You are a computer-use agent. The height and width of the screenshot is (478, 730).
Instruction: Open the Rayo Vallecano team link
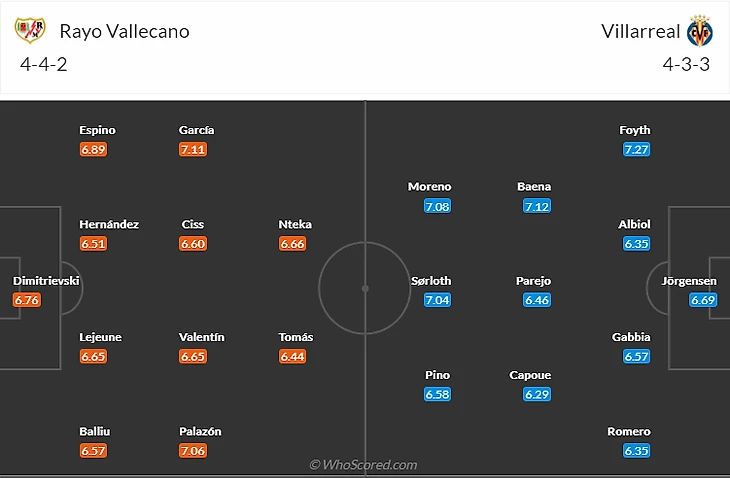click(124, 31)
